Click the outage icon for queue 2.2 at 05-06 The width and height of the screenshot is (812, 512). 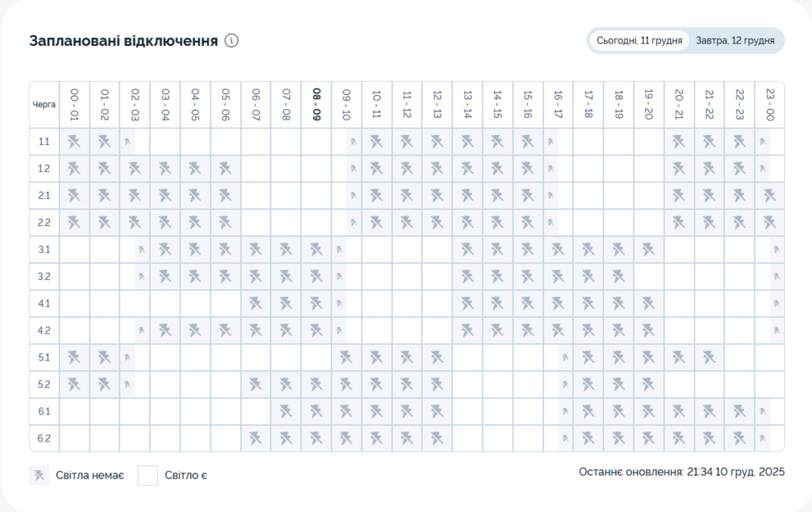click(225, 223)
